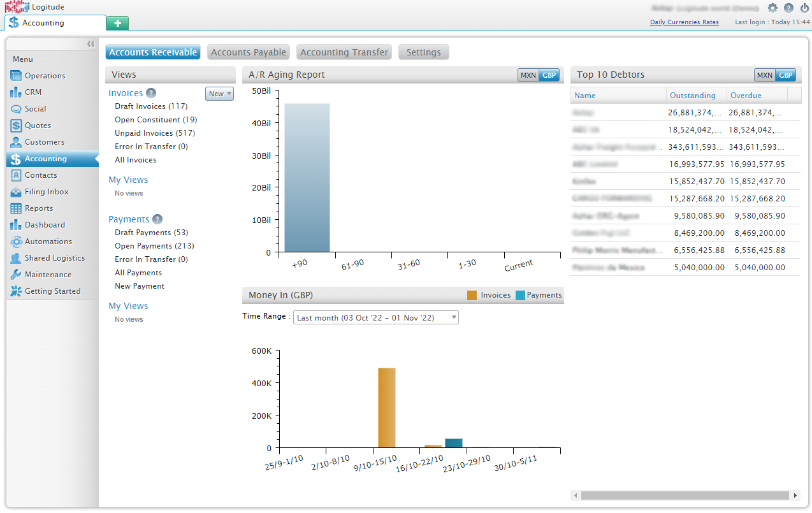This screenshot has width=812, height=513.
Task: Switch to Accounting Transfer tab
Action: tap(344, 52)
